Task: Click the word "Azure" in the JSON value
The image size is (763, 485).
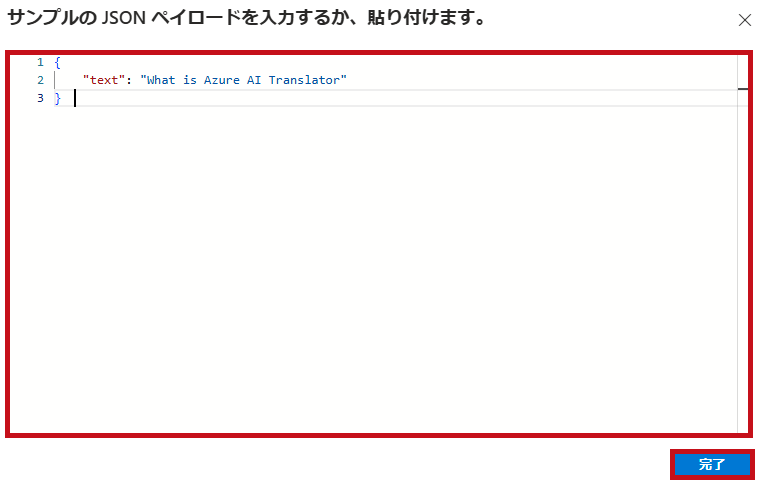Action: 221,80
